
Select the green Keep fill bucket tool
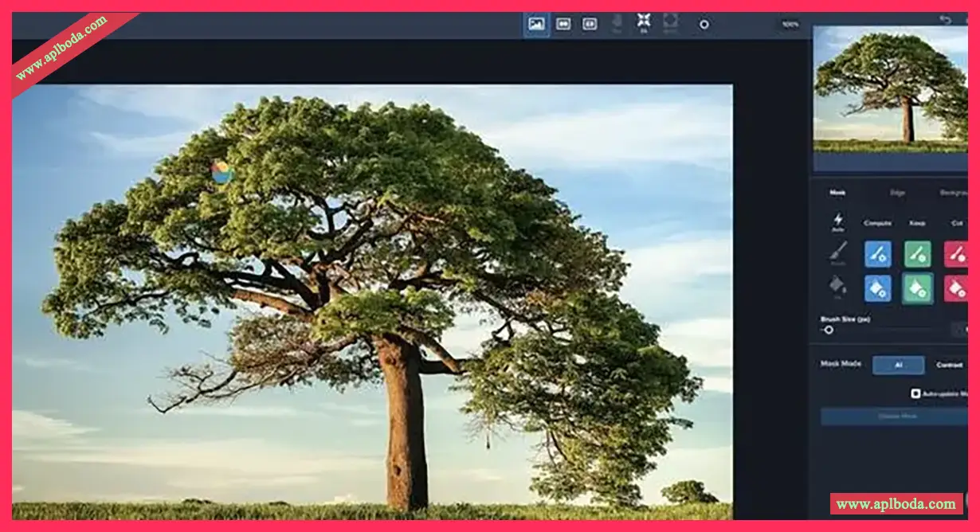click(x=917, y=288)
